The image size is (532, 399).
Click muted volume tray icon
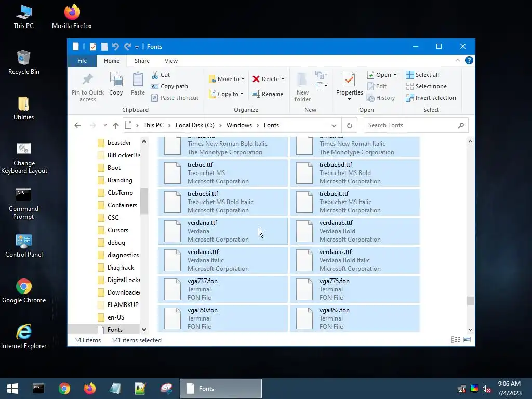(x=486, y=389)
